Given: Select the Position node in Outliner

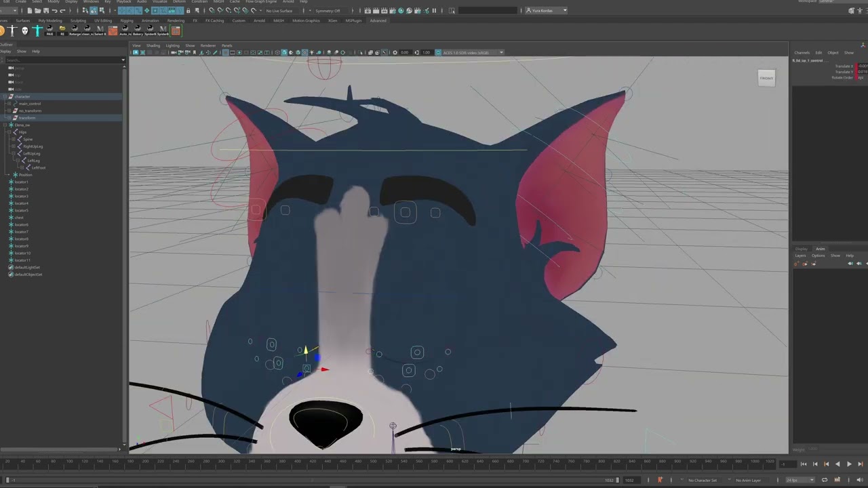Looking at the screenshot, I should click(x=26, y=175).
